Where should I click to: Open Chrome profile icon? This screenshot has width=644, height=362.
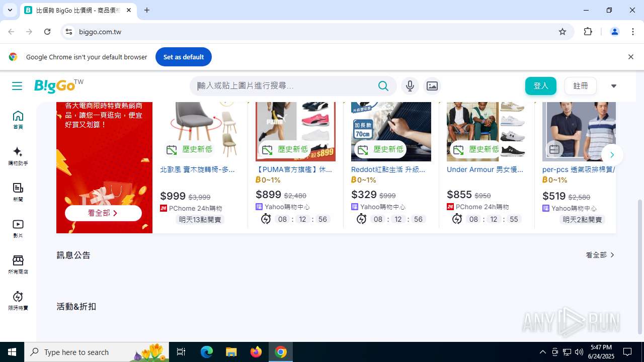pyautogui.click(x=614, y=32)
